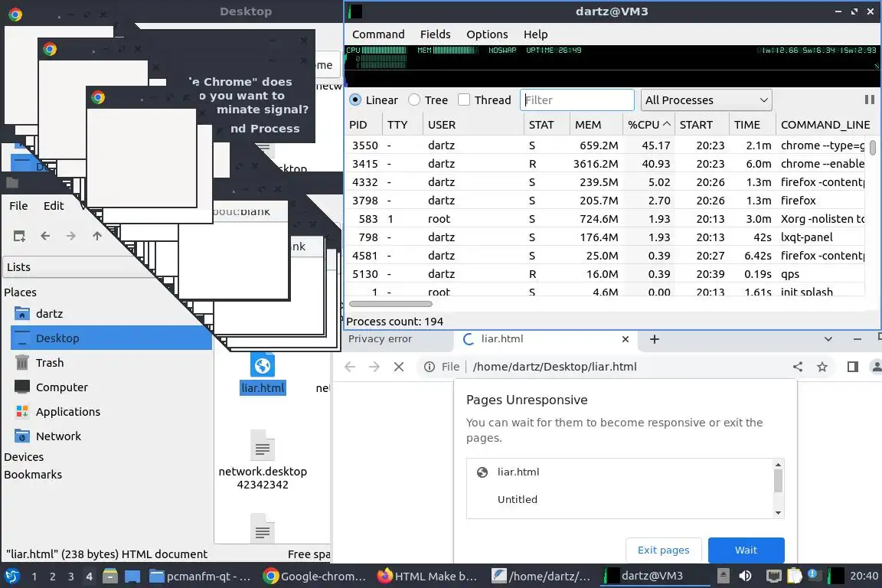Open a new Chrome tab with plus

coord(654,339)
